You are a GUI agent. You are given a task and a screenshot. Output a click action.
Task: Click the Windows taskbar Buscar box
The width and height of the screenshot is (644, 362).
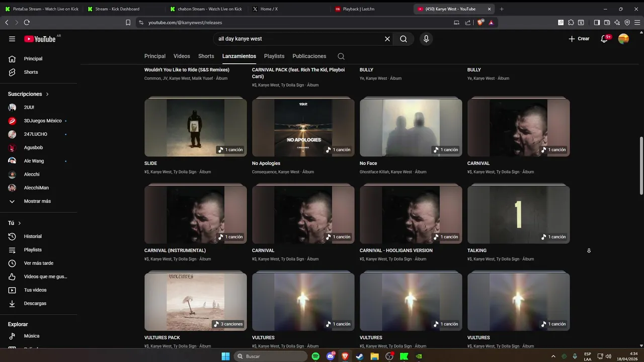[x=271, y=356]
